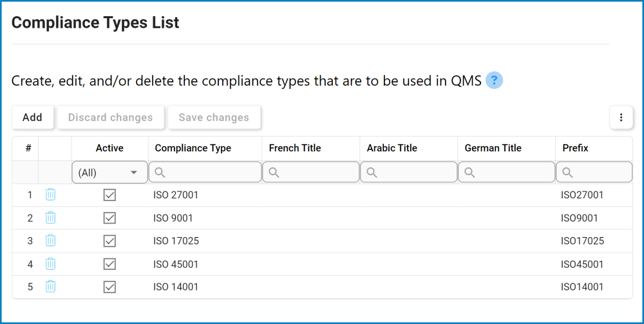This screenshot has width=644, height=324.
Task: Click the trash icon for ISO 9001
Action: pos(50,217)
